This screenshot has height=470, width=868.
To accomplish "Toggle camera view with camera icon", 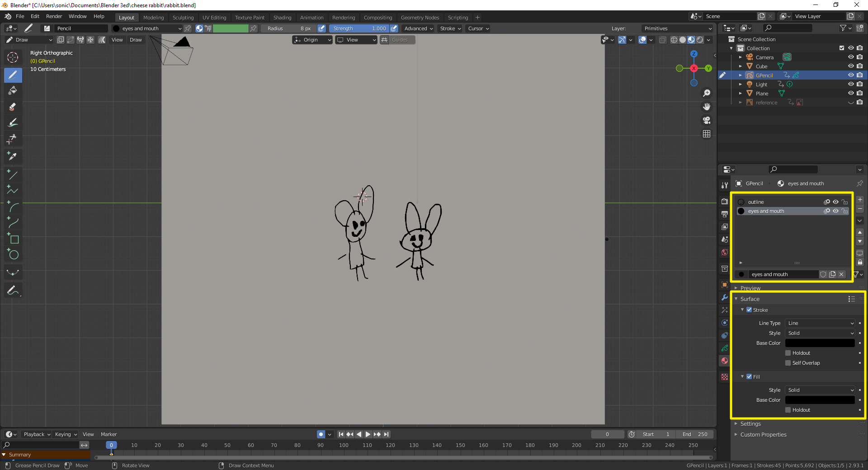I will pyautogui.click(x=707, y=120).
